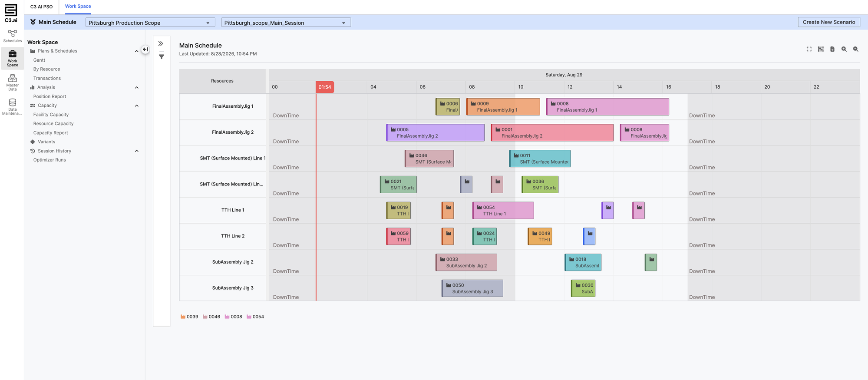The image size is (868, 380).
Task: Select task bar 0049 on TTH Line 2
Action: 540,237
